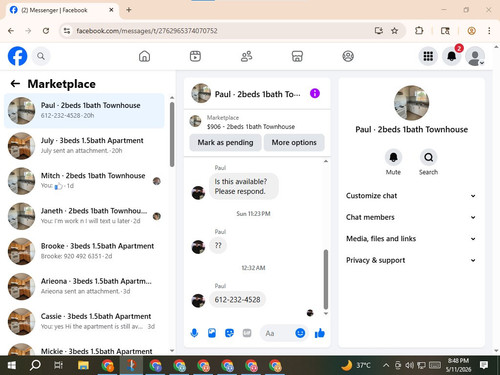Go to the Home feed icon
The width and height of the screenshot is (500, 375).
point(144,56)
